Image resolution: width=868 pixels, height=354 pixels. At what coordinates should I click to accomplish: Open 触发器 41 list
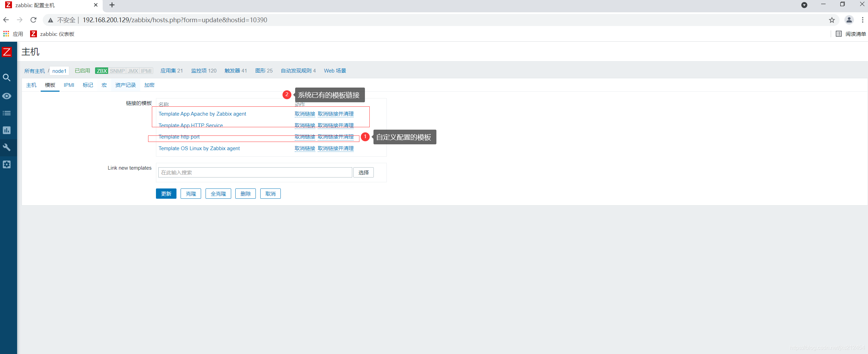tap(236, 71)
